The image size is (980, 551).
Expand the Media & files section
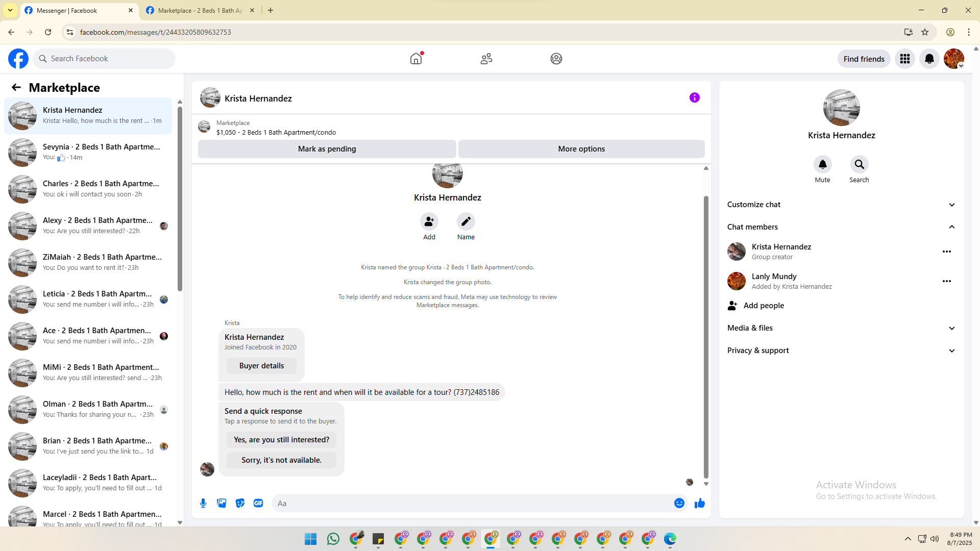pyautogui.click(x=842, y=328)
